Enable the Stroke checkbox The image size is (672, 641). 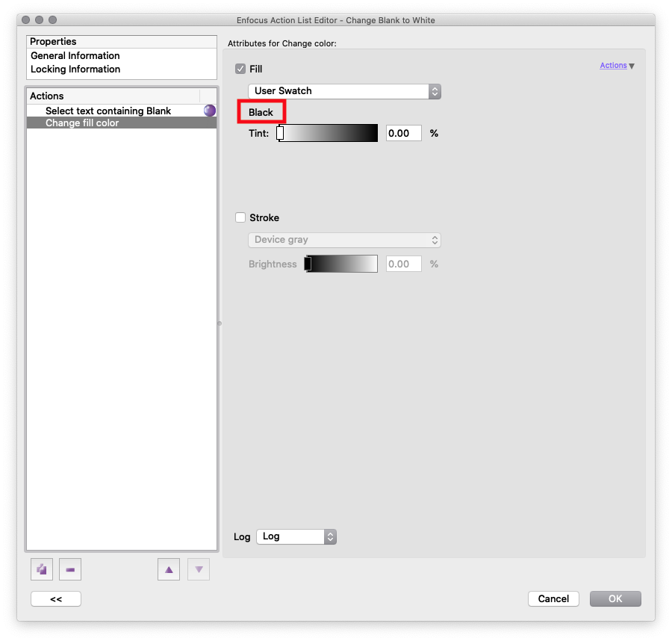[240, 217]
